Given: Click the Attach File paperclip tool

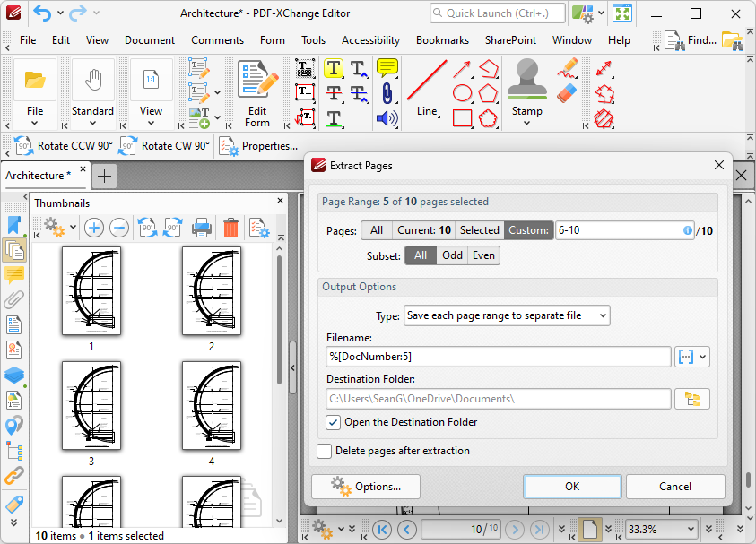Looking at the screenshot, I should point(387,93).
